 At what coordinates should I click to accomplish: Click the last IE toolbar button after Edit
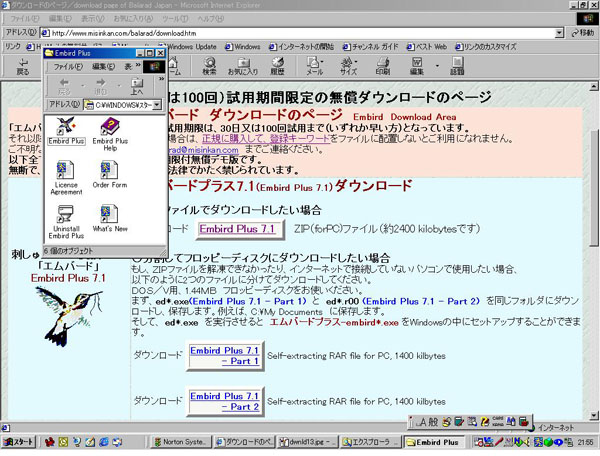point(457,66)
